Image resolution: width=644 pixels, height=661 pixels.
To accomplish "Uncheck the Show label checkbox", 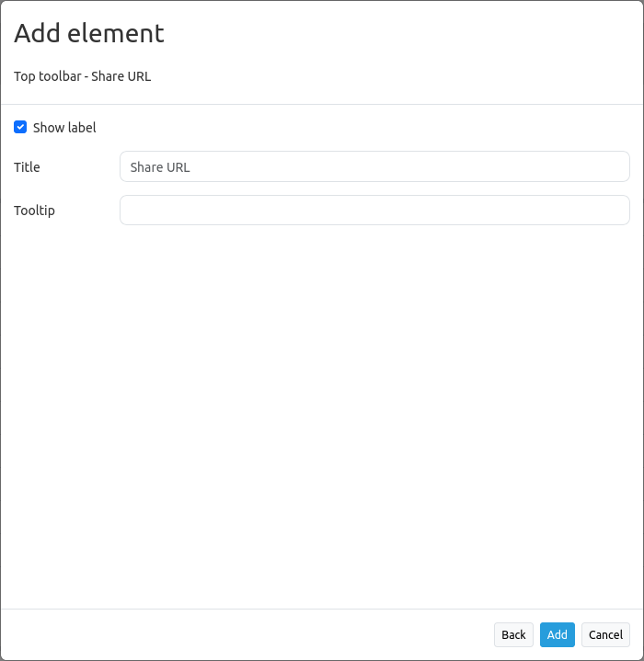I will pyautogui.click(x=20, y=127).
